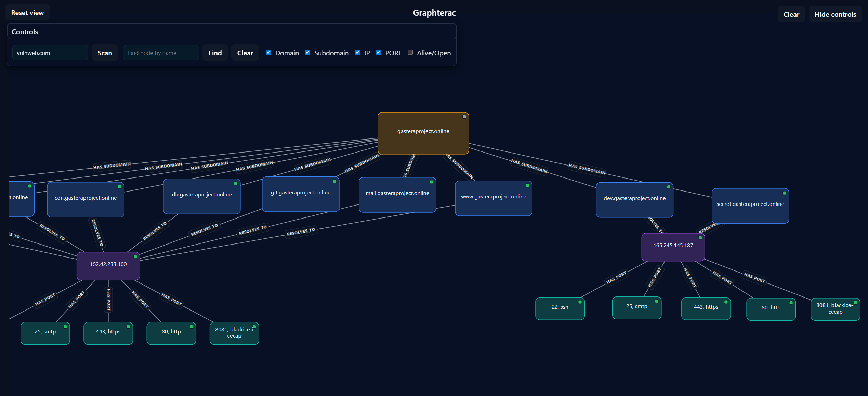Click the Find button
Screen dimensions: 868x396
coord(215,53)
